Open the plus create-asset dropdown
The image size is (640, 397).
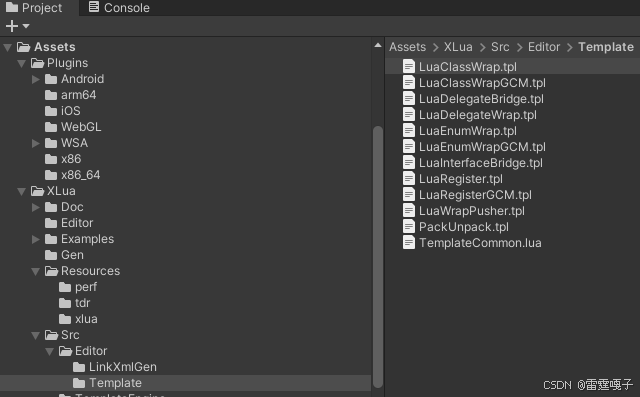(18, 26)
